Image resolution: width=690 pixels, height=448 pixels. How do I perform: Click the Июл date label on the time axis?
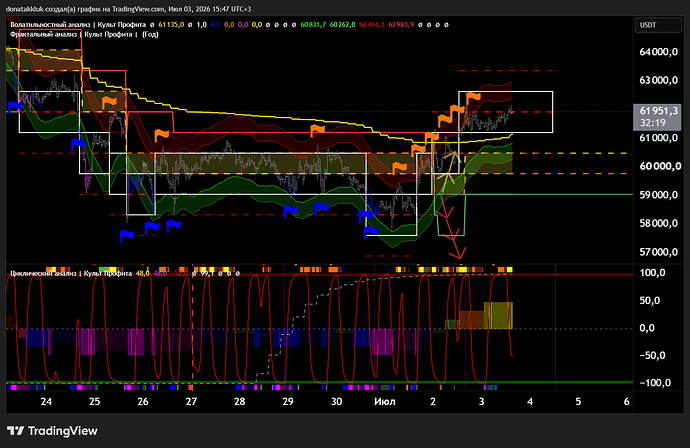(x=385, y=401)
